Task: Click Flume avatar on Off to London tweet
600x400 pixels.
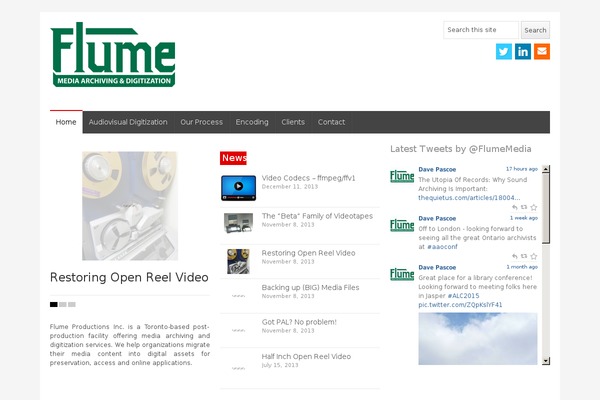Action: [402, 225]
